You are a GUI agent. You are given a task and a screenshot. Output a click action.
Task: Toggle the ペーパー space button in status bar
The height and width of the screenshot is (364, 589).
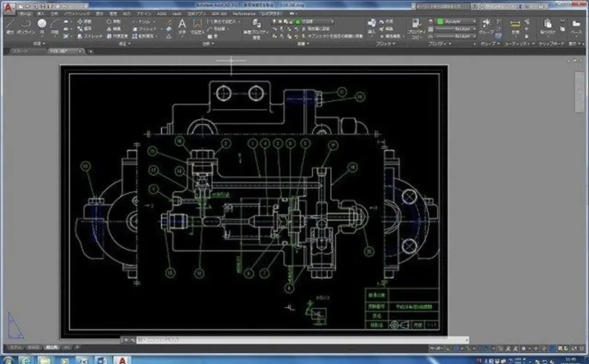pos(437,348)
